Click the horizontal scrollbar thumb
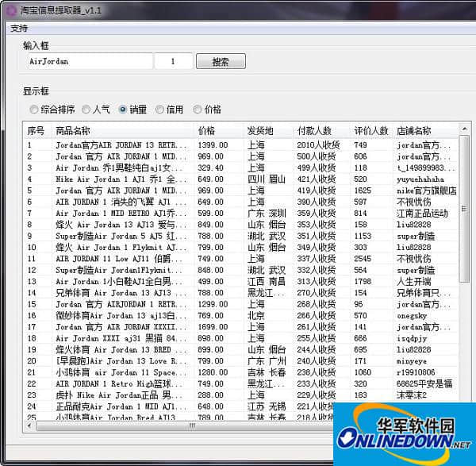This screenshot has height=466, width=476. 192,426
